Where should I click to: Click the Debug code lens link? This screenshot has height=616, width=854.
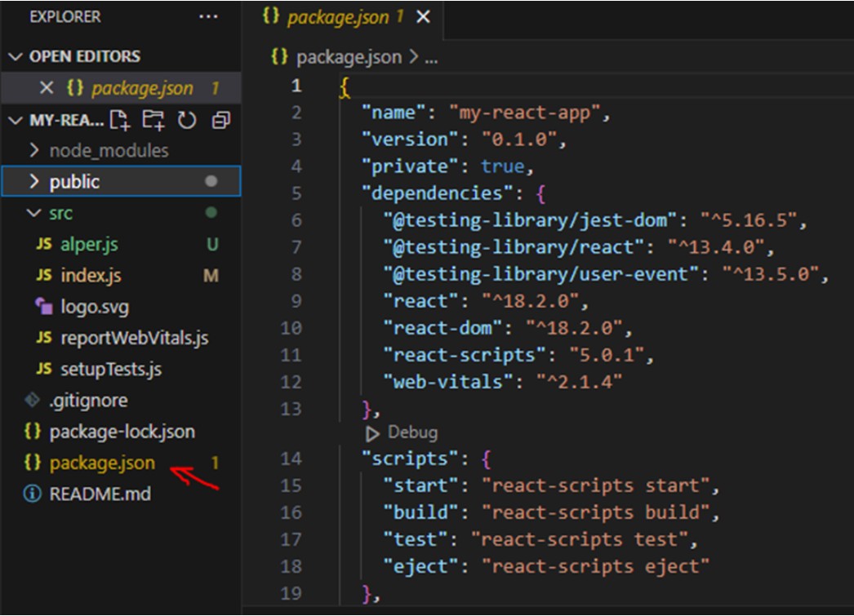pyautogui.click(x=412, y=433)
